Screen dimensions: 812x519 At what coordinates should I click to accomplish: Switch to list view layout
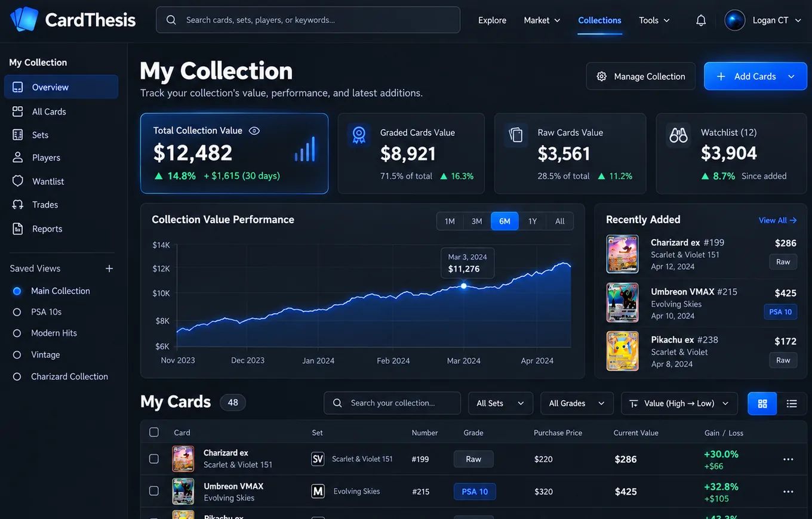792,403
